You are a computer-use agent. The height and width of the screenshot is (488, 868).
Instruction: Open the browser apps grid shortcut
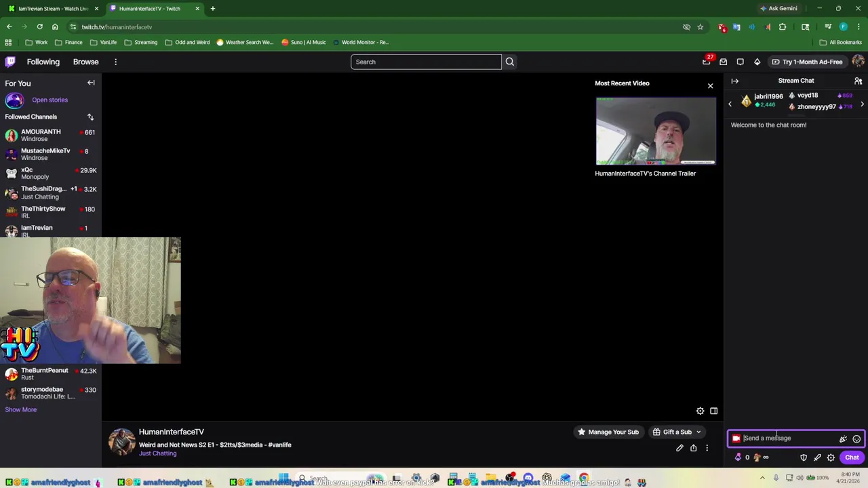[8, 42]
